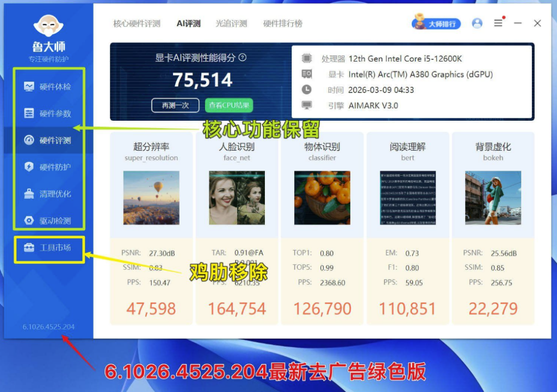Click the PSNR value 27.30dB

162,253
